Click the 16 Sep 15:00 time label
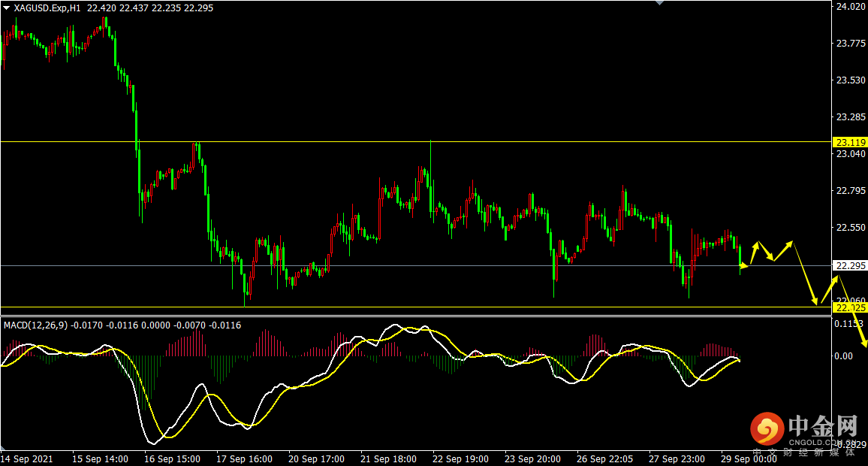 click(172, 458)
